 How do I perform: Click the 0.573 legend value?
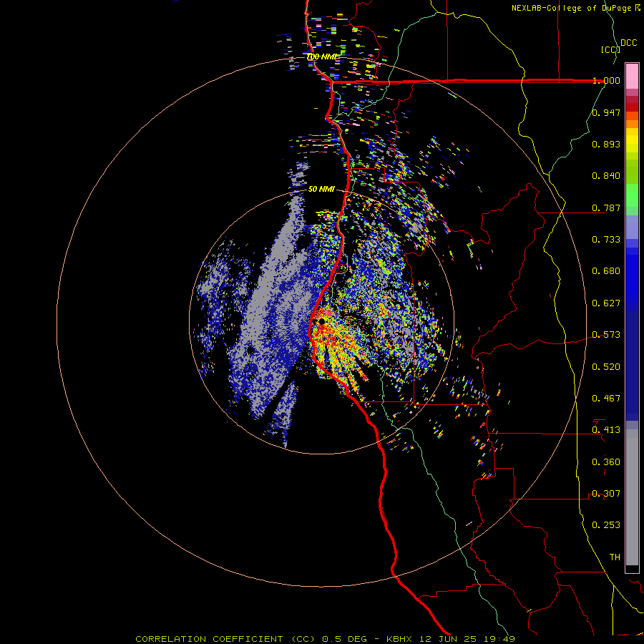pos(606,335)
